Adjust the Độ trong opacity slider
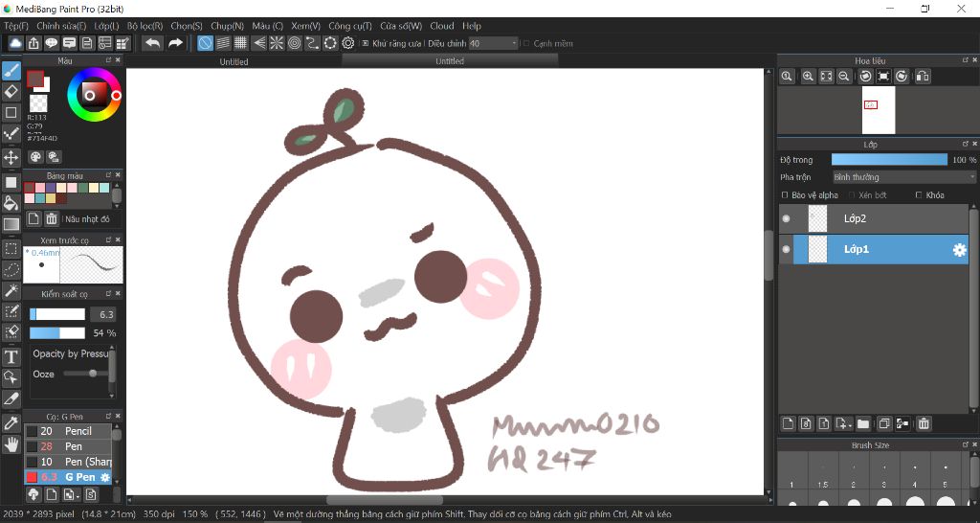The height and width of the screenshot is (523, 980). [889, 160]
